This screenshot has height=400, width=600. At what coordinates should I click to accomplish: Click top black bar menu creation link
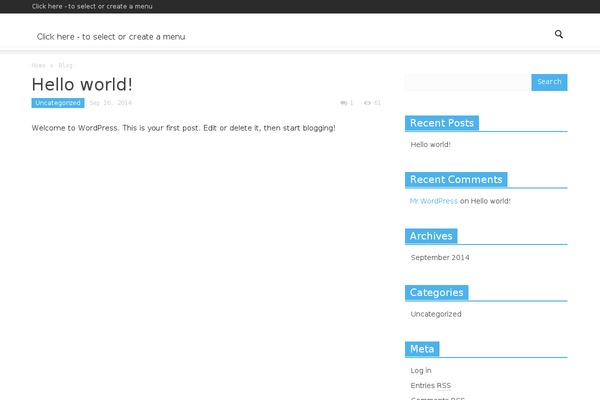pyautogui.click(x=92, y=6)
